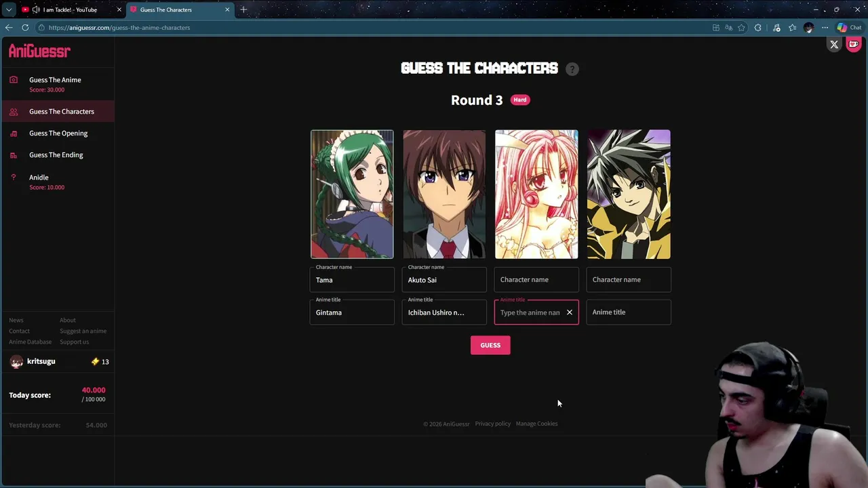Close the YouTube tab

pos(119,10)
